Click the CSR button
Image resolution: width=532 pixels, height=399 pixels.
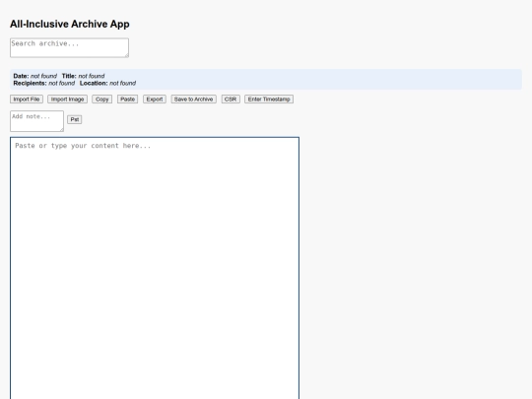[x=231, y=100]
